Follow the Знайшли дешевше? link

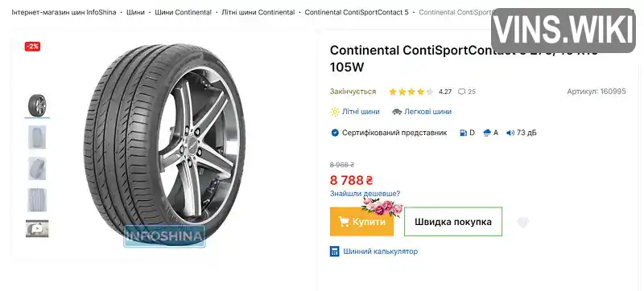point(365,194)
